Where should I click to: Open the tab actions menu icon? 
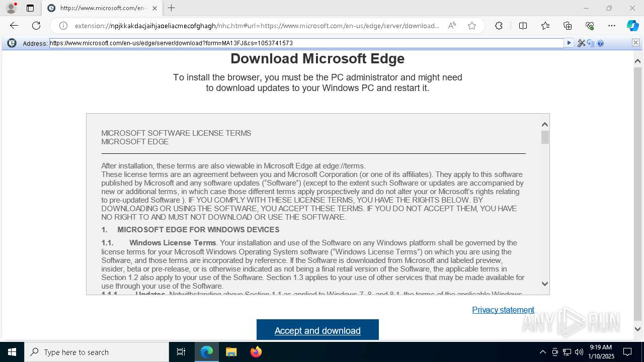(x=30, y=8)
